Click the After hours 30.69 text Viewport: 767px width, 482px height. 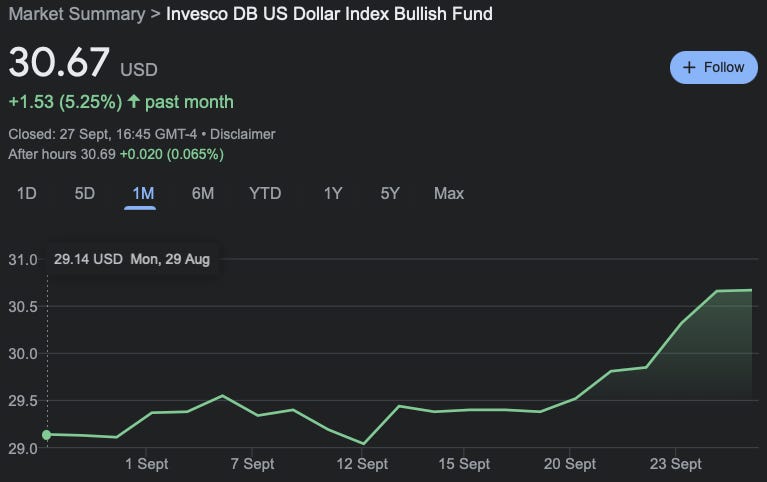point(62,154)
